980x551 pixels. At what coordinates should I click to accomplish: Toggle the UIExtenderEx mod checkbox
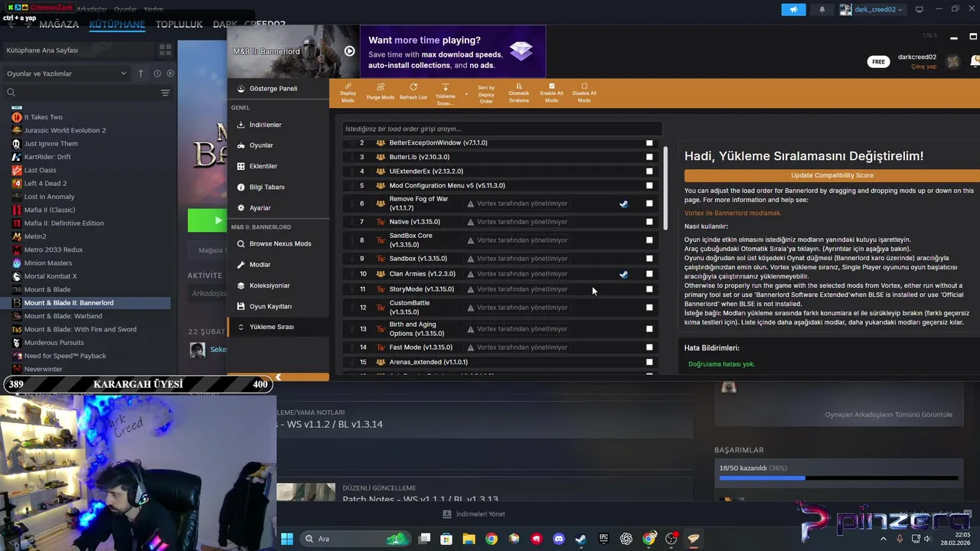click(x=649, y=171)
